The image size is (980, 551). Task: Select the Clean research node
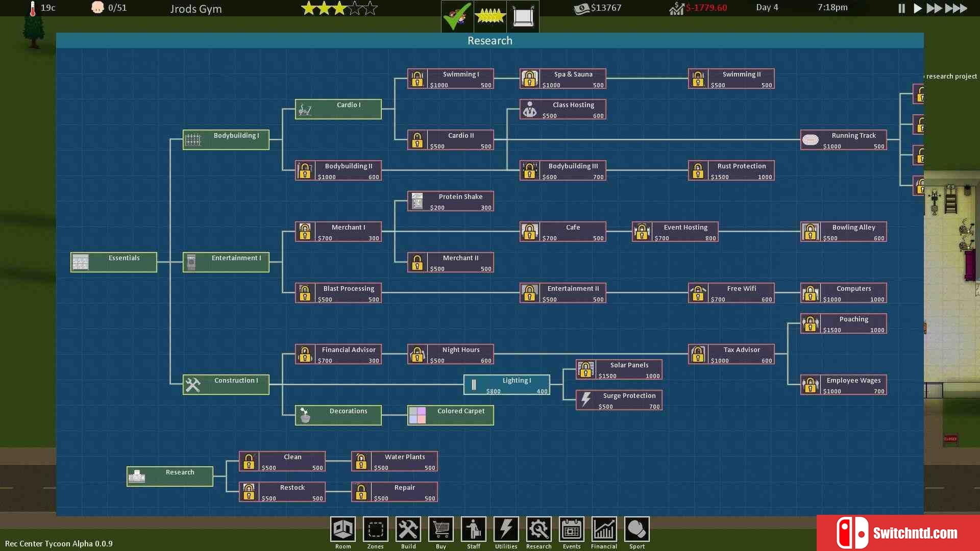pos(282,461)
